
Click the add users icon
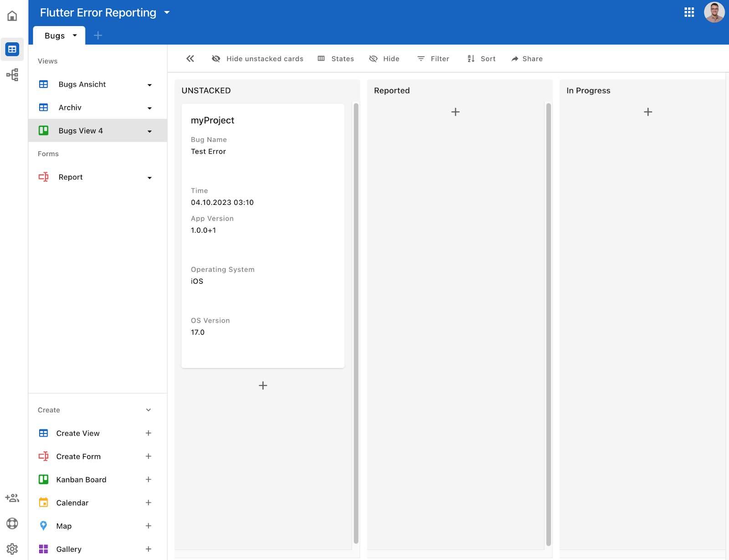coord(12,498)
